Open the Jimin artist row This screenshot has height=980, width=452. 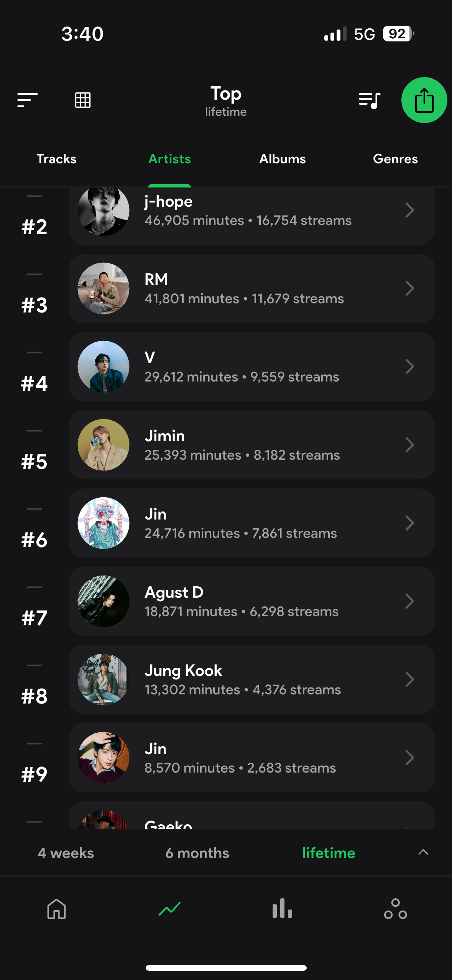(x=251, y=445)
